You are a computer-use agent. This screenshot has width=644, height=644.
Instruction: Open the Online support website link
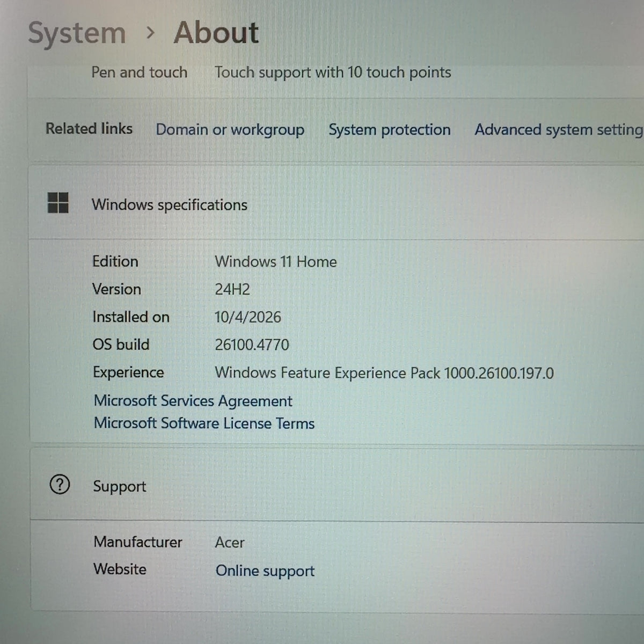[x=265, y=571]
